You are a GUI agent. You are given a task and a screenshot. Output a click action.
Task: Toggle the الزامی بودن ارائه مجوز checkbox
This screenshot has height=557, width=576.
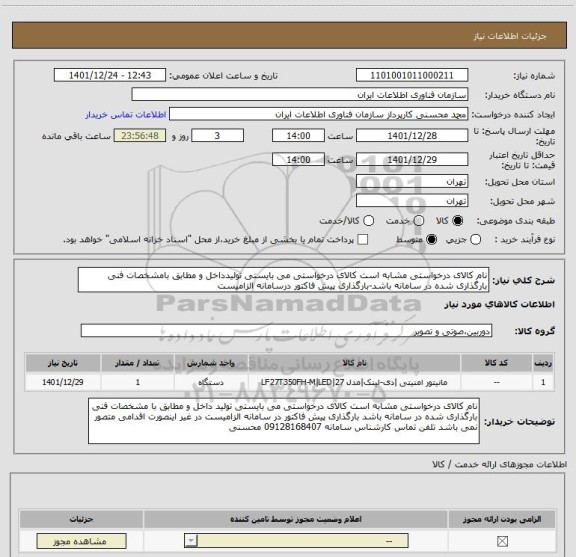pos(502,541)
